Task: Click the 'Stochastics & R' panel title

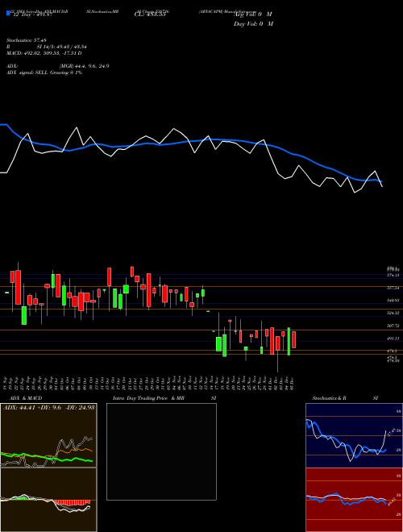Action: [x=329, y=398]
